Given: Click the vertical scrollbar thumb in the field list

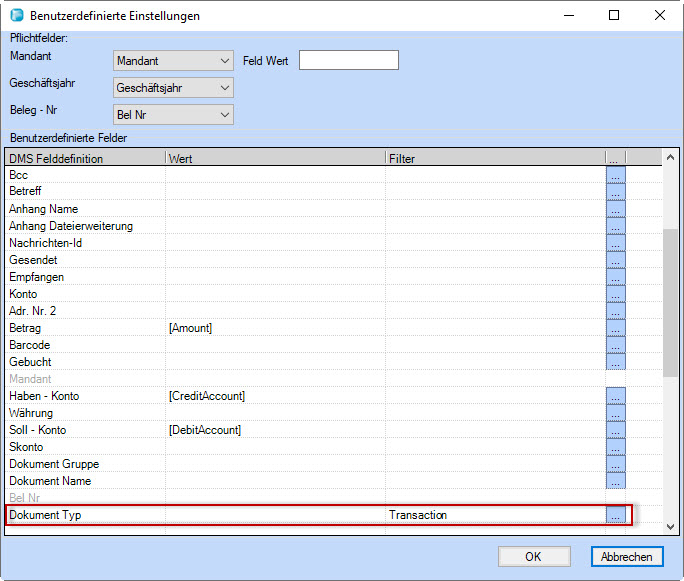Looking at the screenshot, I should [x=669, y=300].
